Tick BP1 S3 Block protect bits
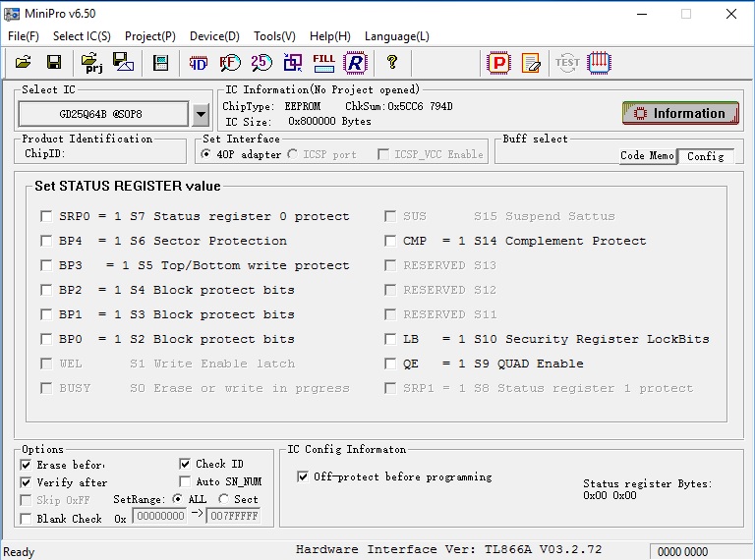The width and height of the screenshot is (755, 560). coord(46,314)
